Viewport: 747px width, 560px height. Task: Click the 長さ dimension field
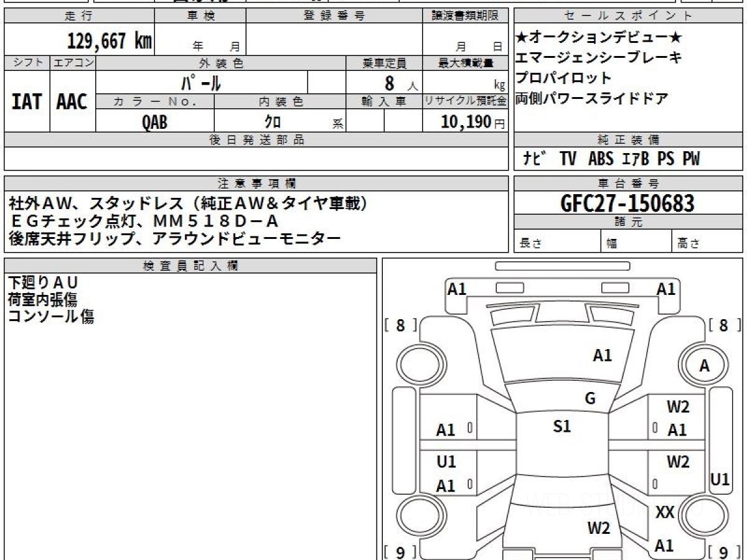[x=557, y=241]
